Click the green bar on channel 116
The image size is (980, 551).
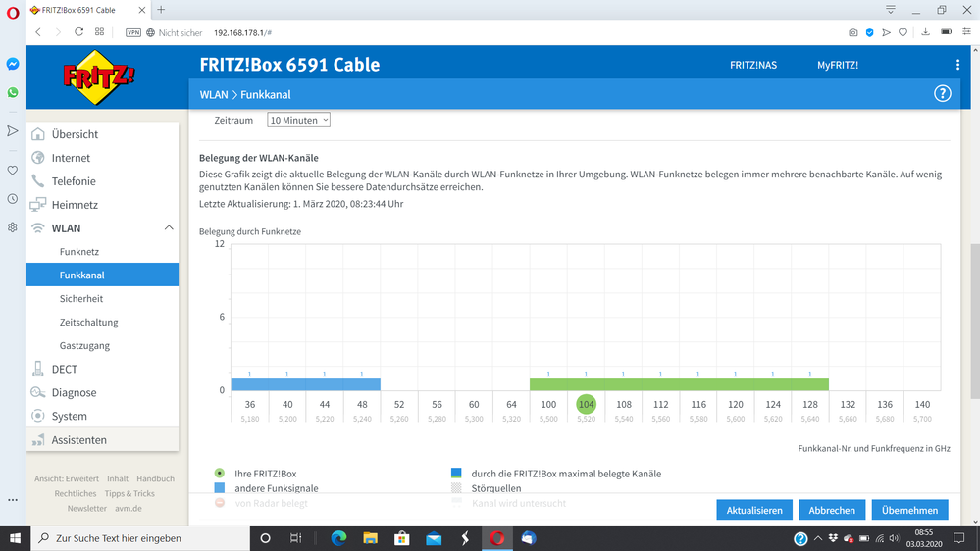click(x=698, y=385)
